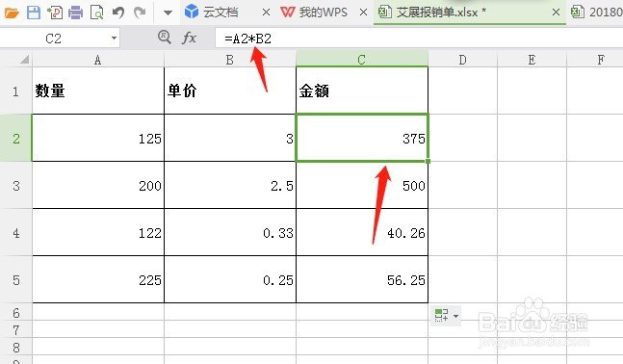
Task: Switch to the 云文档 tab
Action: point(221,13)
